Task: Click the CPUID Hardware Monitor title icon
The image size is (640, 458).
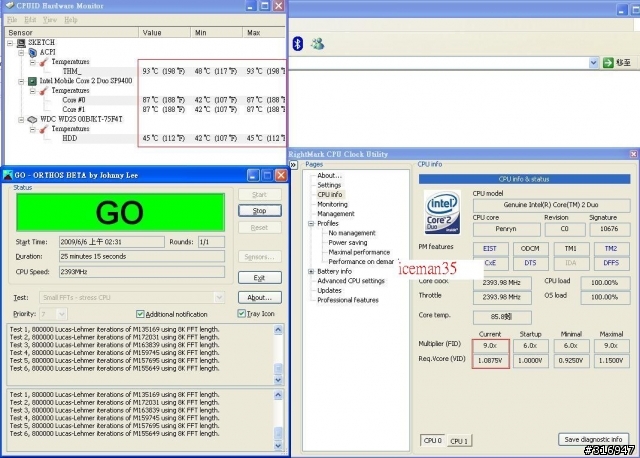Action: (9, 6)
